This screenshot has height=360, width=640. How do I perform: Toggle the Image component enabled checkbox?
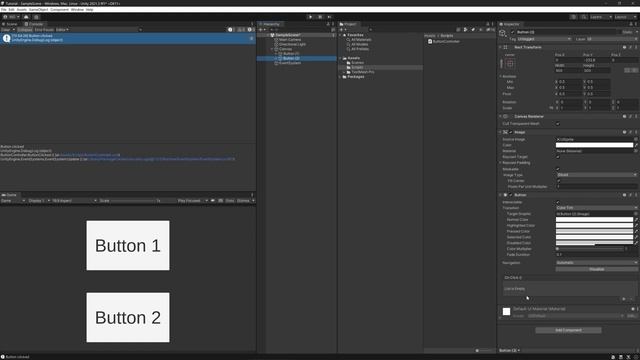point(511,132)
